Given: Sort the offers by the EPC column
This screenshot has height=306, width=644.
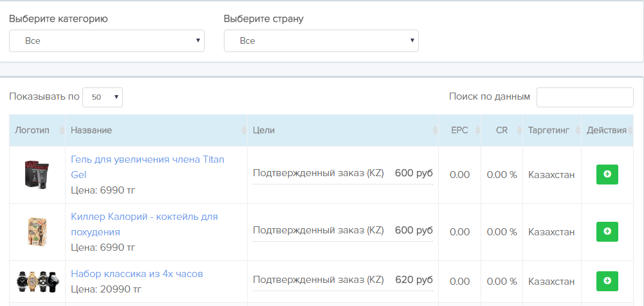Looking at the screenshot, I should (x=477, y=130).
